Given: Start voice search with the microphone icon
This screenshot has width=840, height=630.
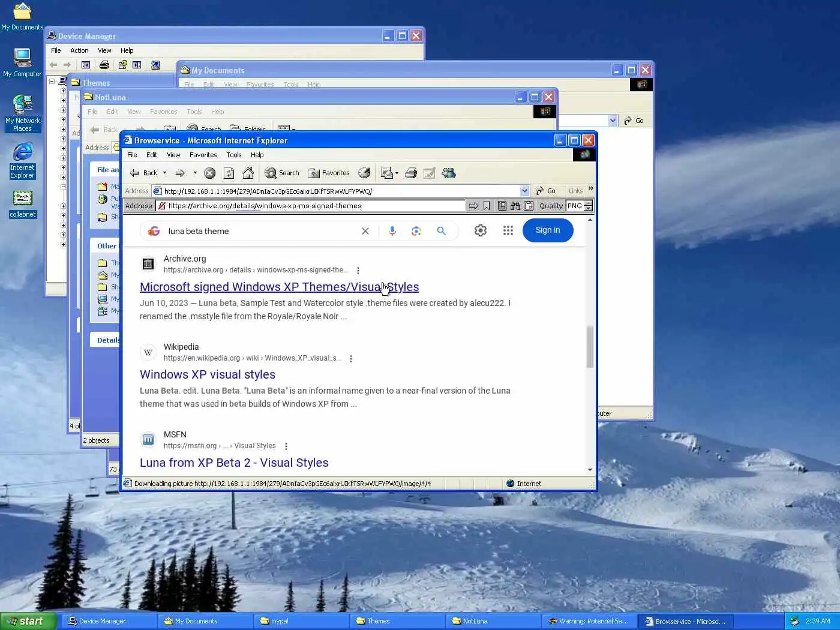Looking at the screenshot, I should [392, 231].
